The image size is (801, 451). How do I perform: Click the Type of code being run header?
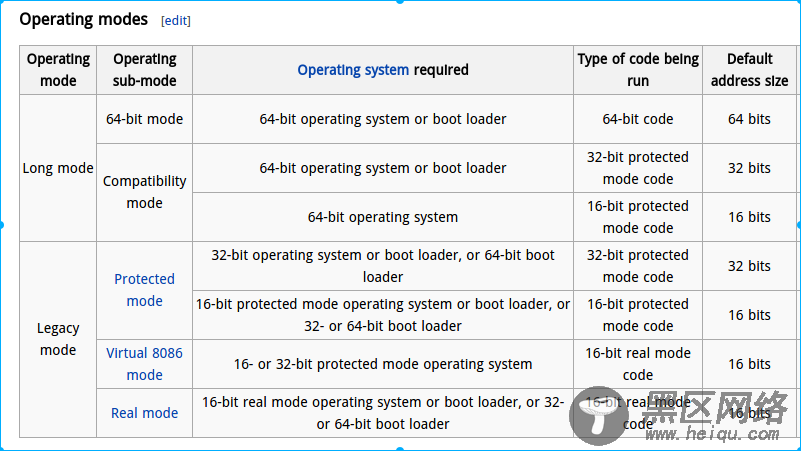[638, 70]
